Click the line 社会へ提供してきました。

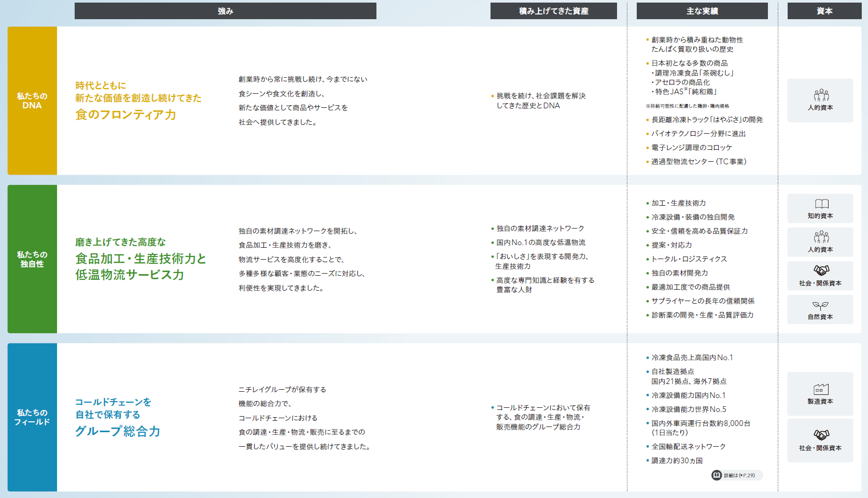pyautogui.click(x=279, y=122)
